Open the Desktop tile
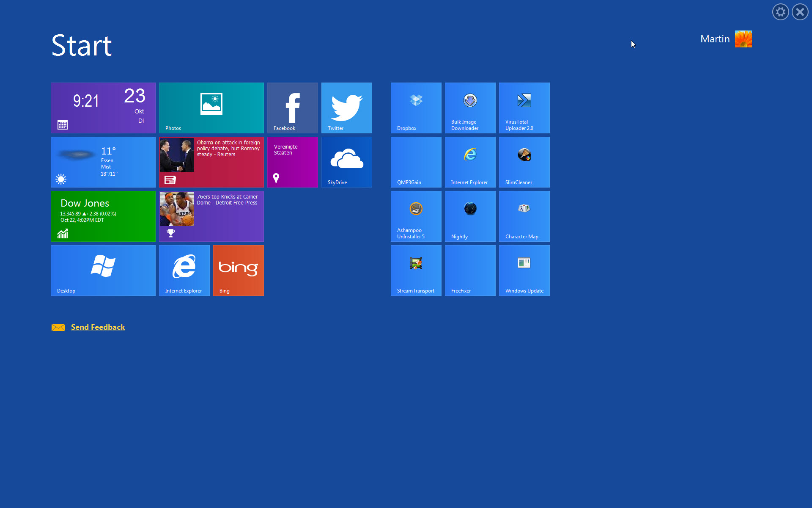The height and width of the screenshot is (508, 812). 103,271
